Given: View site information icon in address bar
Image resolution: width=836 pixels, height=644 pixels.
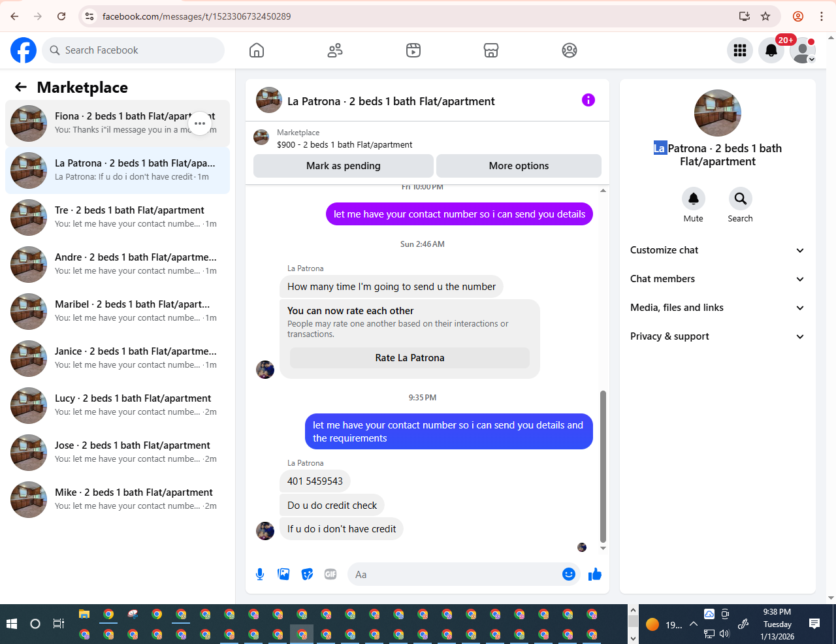Looking at the screenshot, I should (x=90, y=16).
